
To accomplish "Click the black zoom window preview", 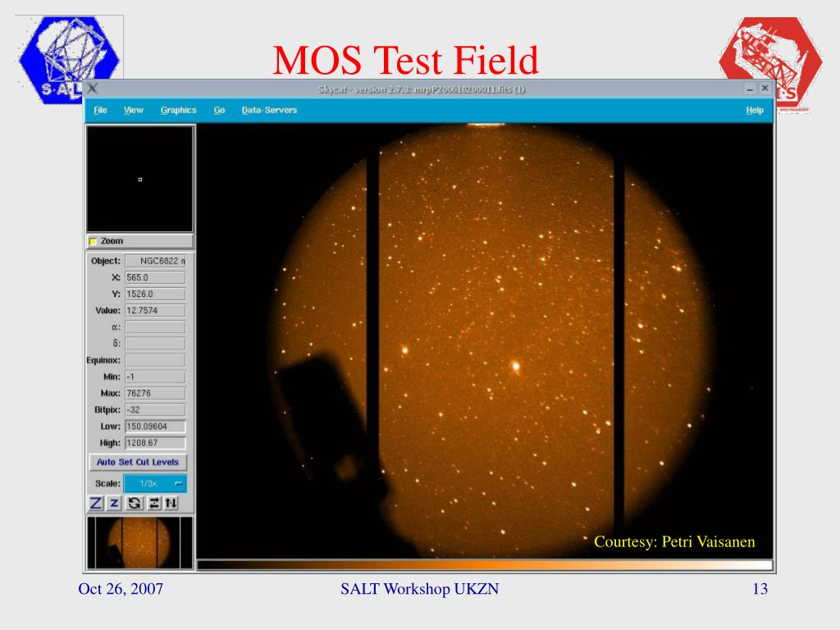I will (139, 180).
